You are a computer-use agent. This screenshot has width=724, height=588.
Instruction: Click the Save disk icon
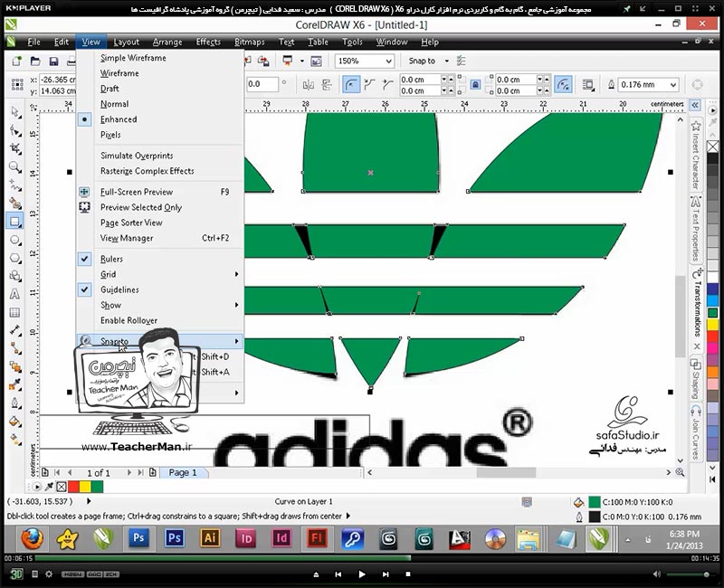53,61
